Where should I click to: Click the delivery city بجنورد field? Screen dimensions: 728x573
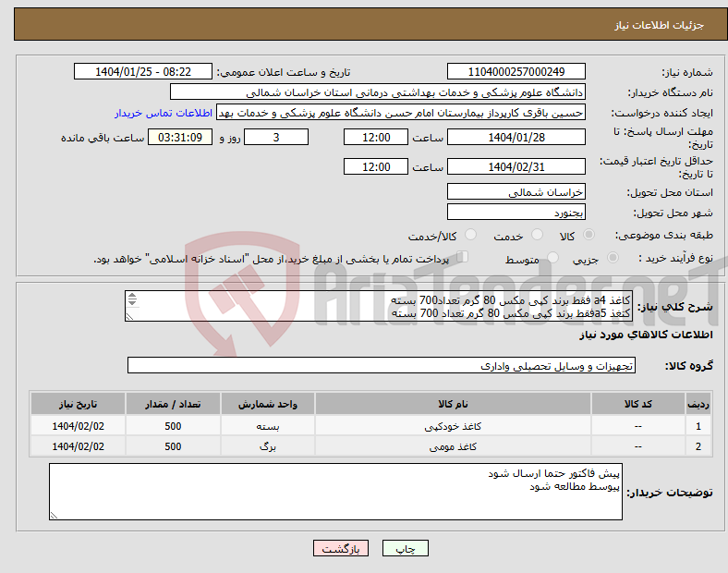516,212
